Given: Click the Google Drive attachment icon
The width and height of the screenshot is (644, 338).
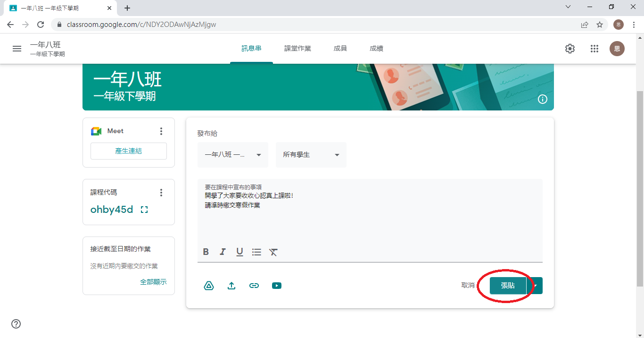Looking at the screenshot, I should pyautogui.click(x=209, y=286).
